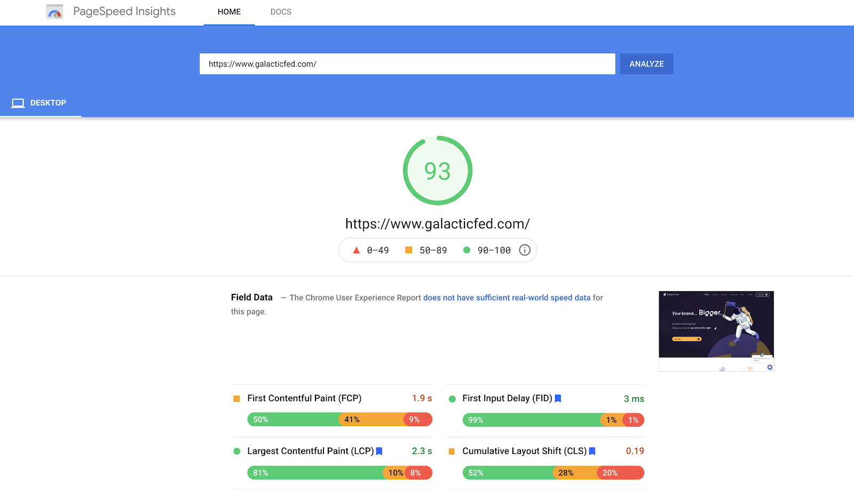Image resolution: width=854 pixels, height=504 pixels.
Task: Click the "First Contentful Paint (FCP)" label
Action: (x=304, y=398)
